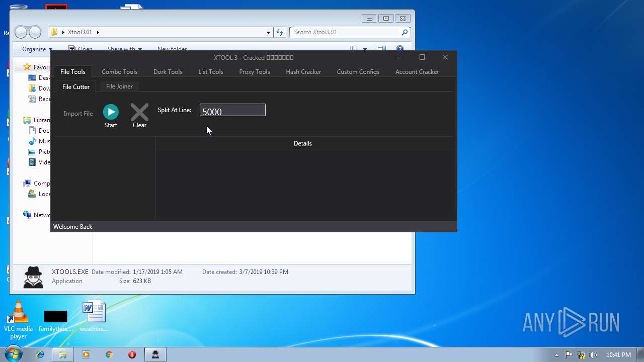Open the Hash Cracker tab
Viewport: 644px width, 362px height.
click(303, 72)
